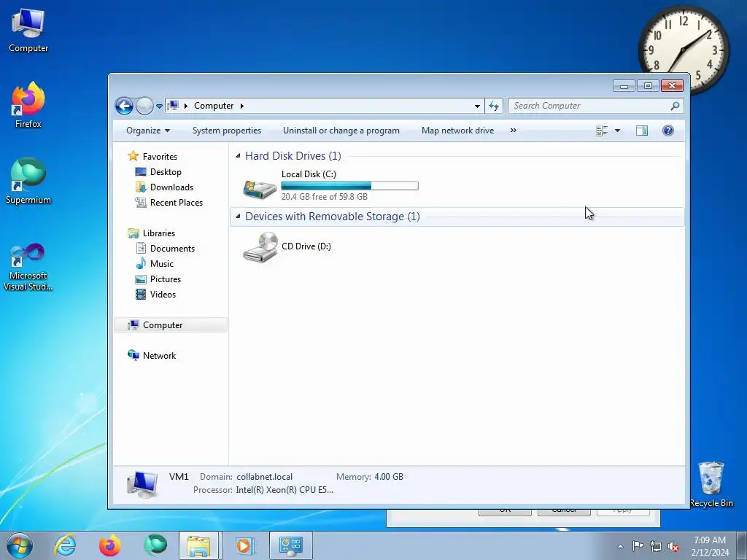The image size is (747, 560).
Task: Click the muted volume tray icon
Action: pyautogui.click(x=673, y=546)
